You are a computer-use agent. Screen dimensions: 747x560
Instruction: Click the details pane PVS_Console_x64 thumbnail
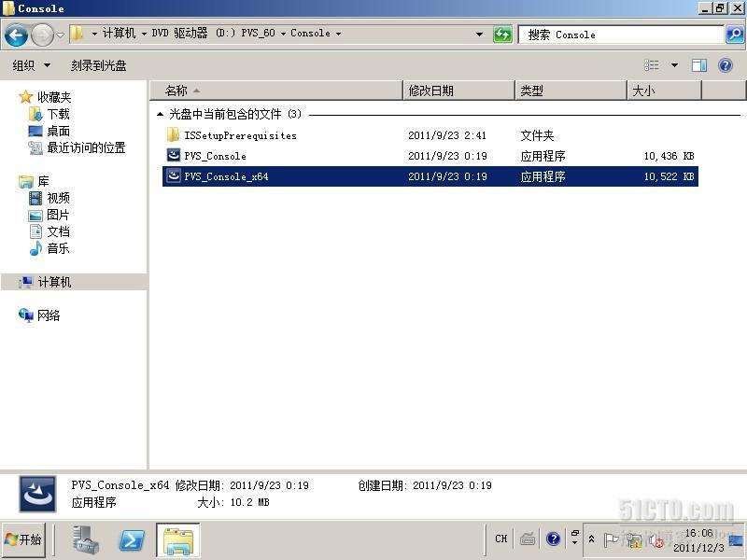(37, 494)
